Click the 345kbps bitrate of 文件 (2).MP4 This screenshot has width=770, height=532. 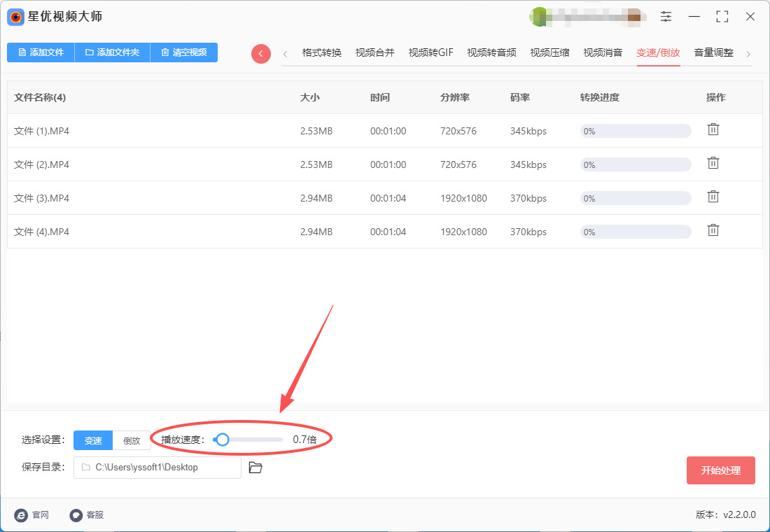(x=528, y=164)
